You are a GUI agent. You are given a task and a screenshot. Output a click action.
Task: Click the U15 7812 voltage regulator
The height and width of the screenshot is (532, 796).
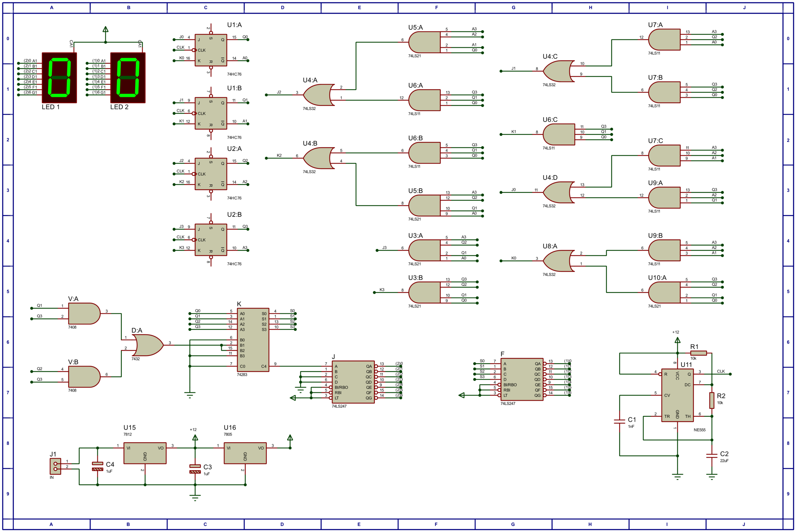tap(145, 453)
